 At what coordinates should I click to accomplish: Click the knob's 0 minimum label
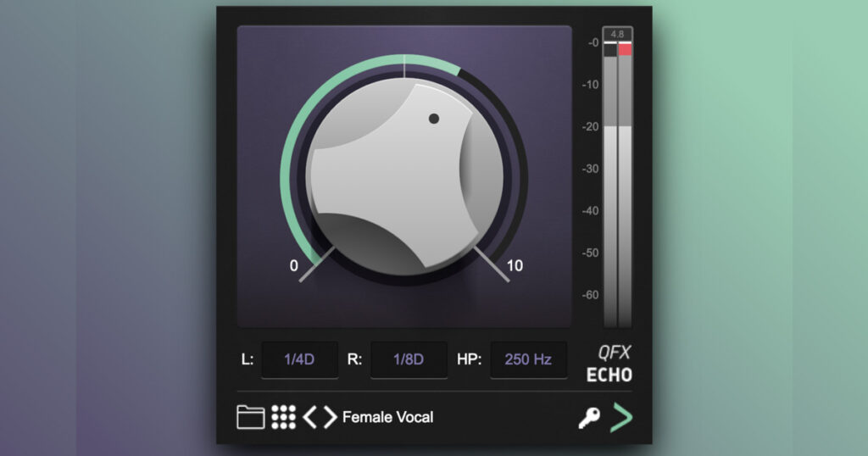(x=294, y=265)
